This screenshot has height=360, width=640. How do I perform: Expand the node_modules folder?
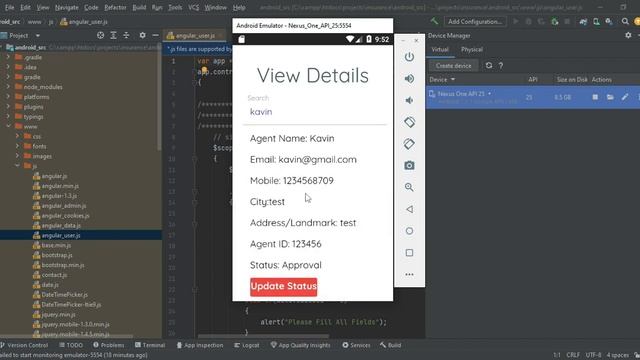click(x=8, y=87)
